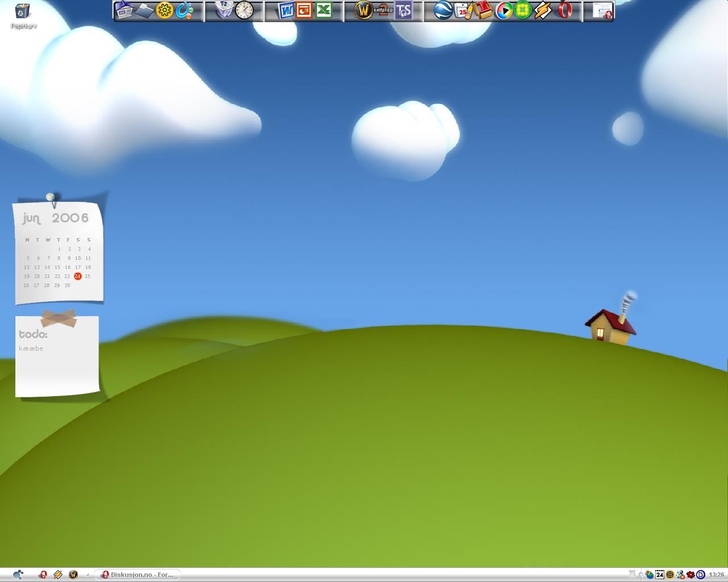This screenshot has width=728, height=582.
Task: Switch to the Diskusjon.no taskbar window
Action: [x=137, y=575]
